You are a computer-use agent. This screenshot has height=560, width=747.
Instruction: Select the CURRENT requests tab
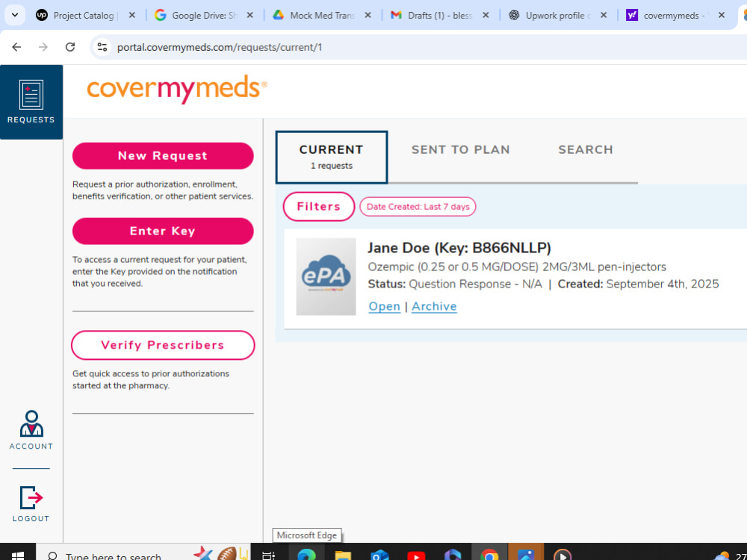pos(332,157)
